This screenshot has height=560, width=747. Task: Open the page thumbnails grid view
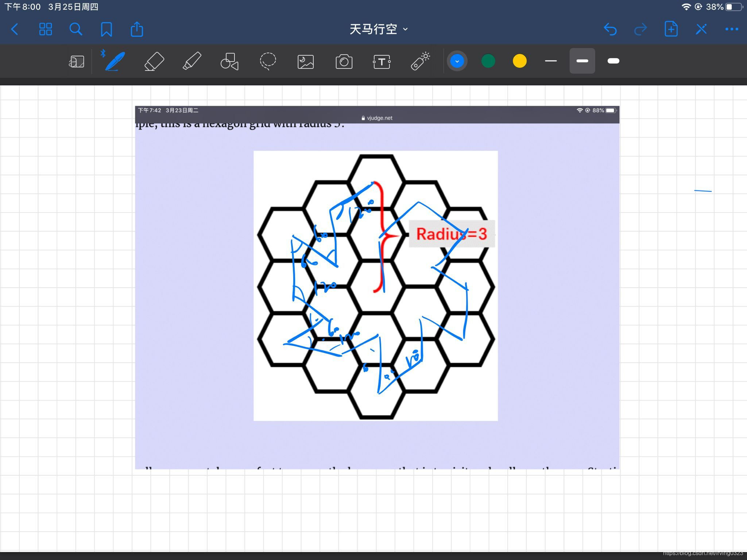(x=46, y=29)
